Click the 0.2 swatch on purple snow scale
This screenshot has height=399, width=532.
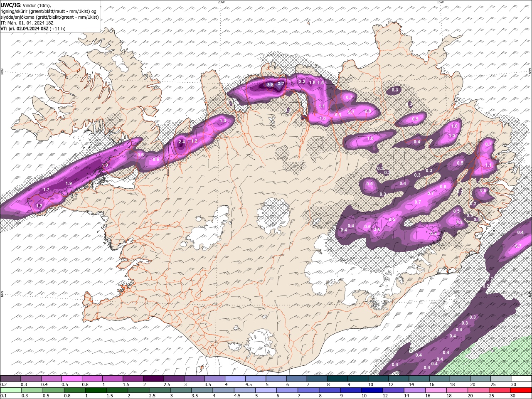(10, 379)
